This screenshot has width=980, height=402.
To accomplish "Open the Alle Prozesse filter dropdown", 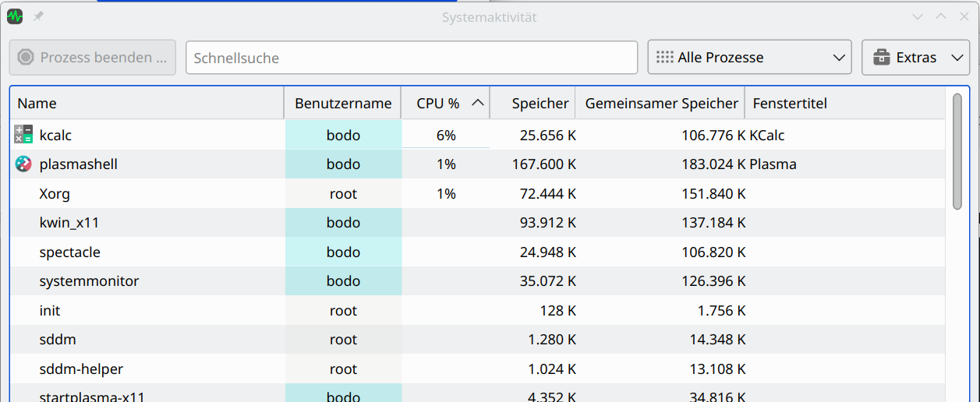I will point(749,58).
